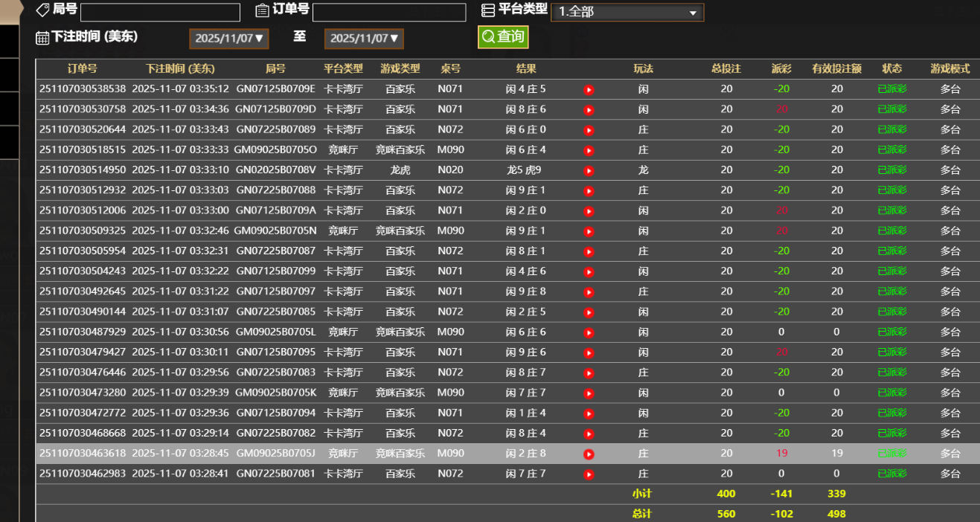Image resolution: width=980 pixels, height=522 pixels.
Task: Play the replay for order 251107030538538
Action: [589, 88]
